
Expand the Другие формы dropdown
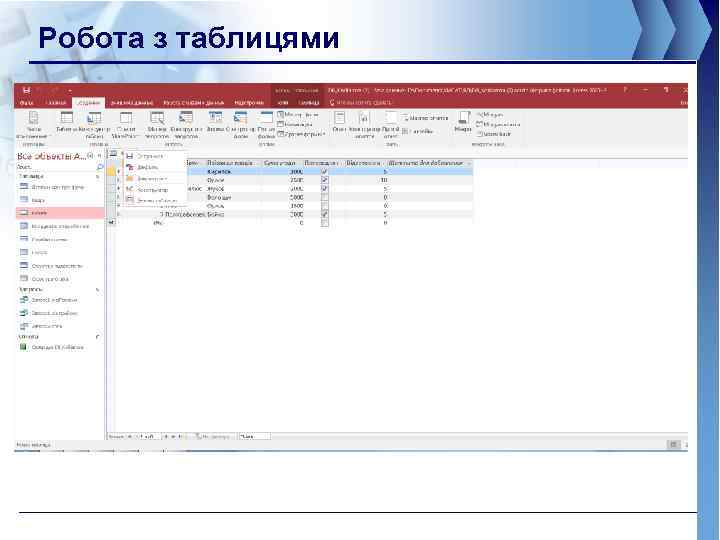(301, 134)
